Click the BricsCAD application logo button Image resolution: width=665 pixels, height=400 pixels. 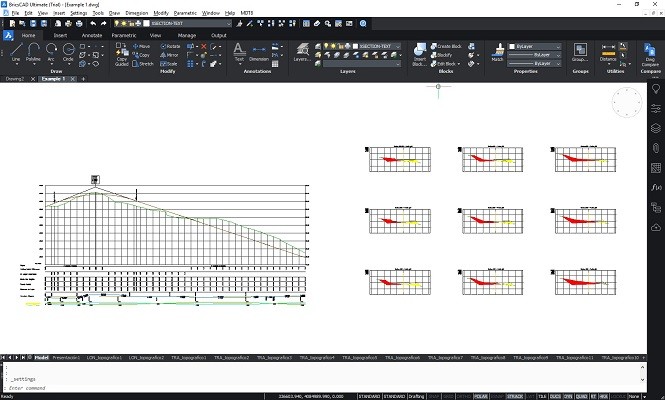(8, 36)
